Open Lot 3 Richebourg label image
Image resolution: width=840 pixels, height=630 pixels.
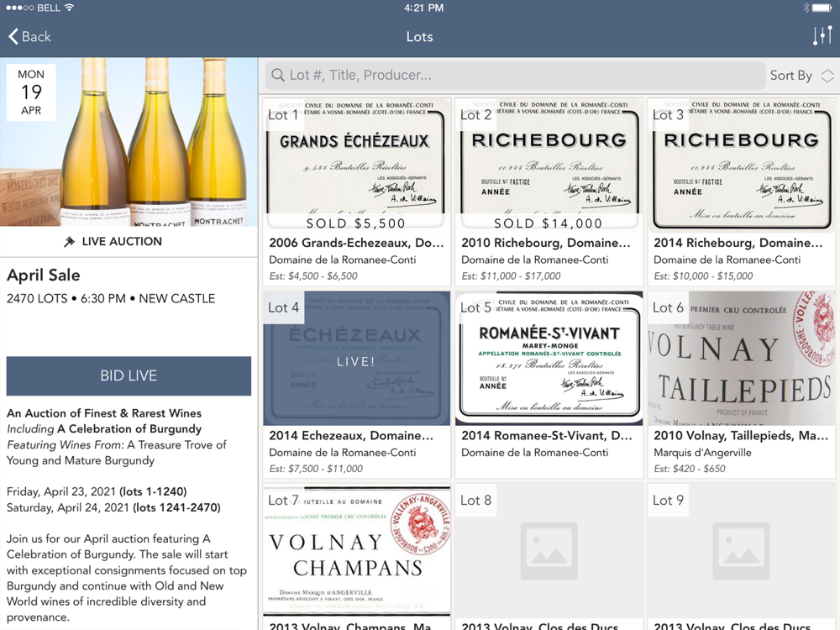pos(741,165)
